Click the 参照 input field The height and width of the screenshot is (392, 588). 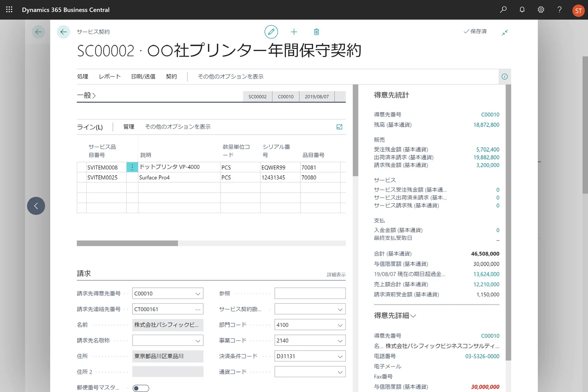pyautogui.click(x=310, y=294)
